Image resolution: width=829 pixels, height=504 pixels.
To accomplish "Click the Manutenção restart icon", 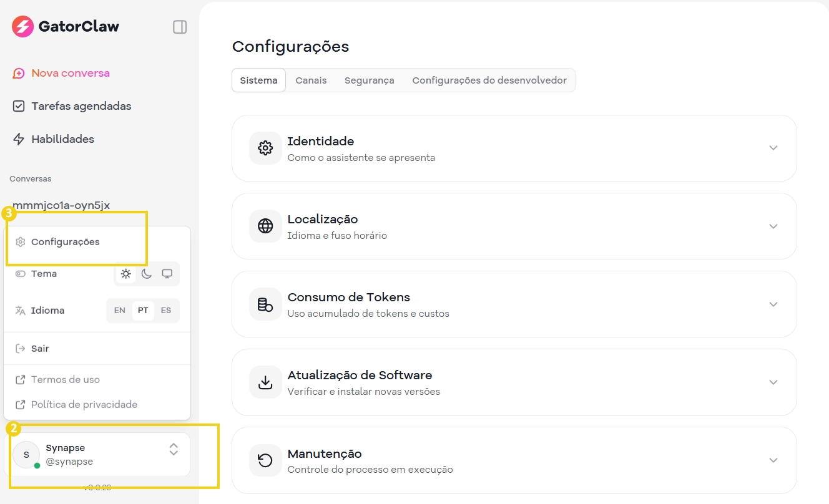I will click(265, 460).
